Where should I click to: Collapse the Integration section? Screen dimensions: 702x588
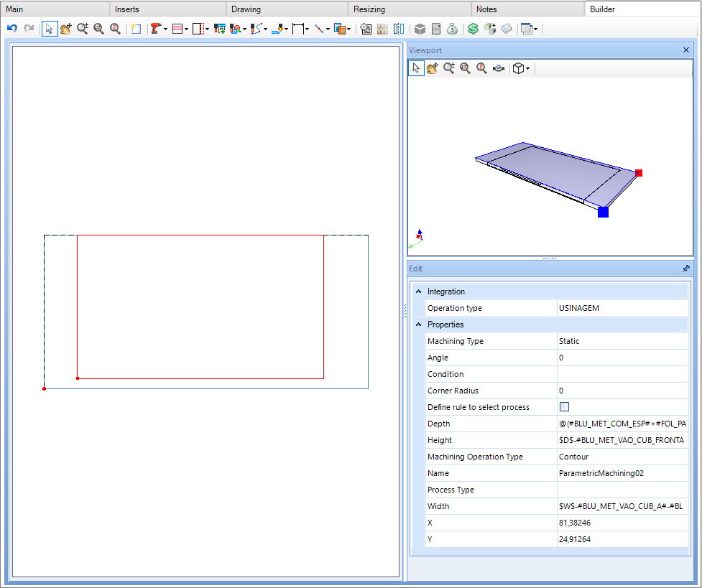[419, 291]
